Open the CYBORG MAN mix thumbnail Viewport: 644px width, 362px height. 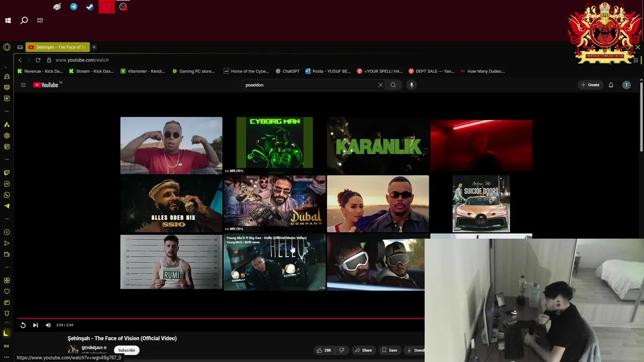[x=275, y=145]
